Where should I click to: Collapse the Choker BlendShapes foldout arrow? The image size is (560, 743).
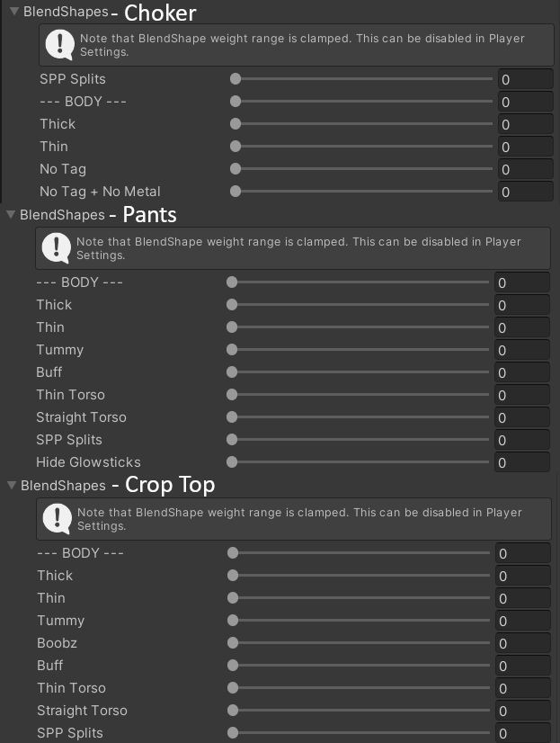click(13, 13)
